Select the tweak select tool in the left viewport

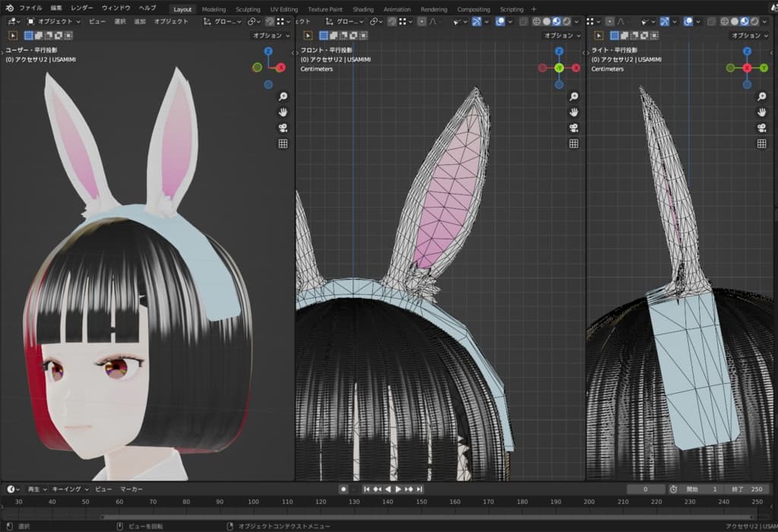point(13,35)
